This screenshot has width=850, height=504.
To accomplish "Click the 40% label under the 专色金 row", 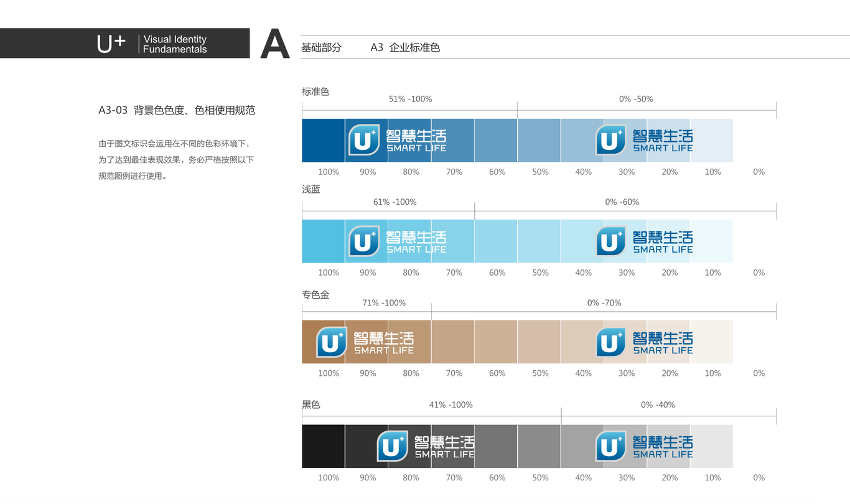I will [584, 373].
